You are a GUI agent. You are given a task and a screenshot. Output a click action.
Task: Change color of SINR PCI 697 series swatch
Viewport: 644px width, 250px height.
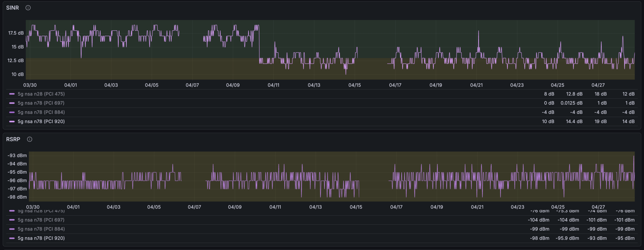pos(12,103)
